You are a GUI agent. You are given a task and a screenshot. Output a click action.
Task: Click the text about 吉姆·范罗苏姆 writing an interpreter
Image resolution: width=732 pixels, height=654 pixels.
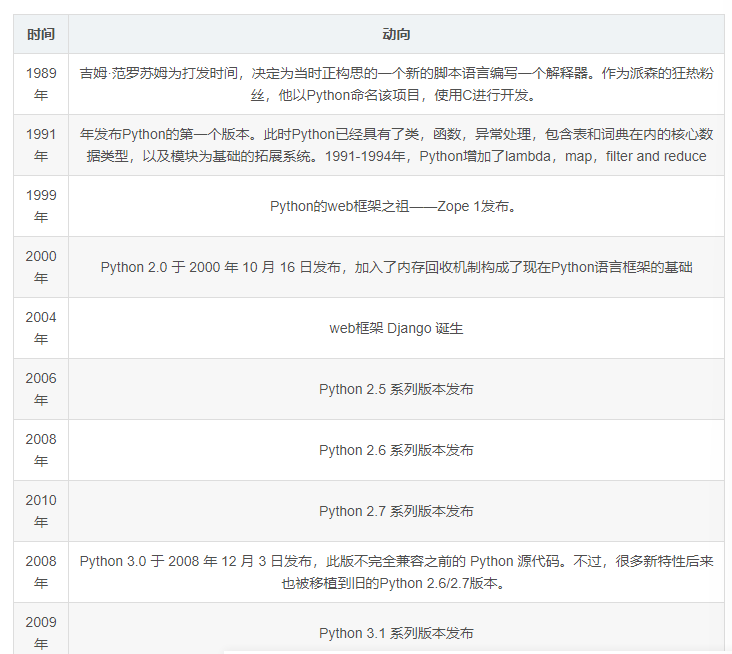tap(396, 84)
